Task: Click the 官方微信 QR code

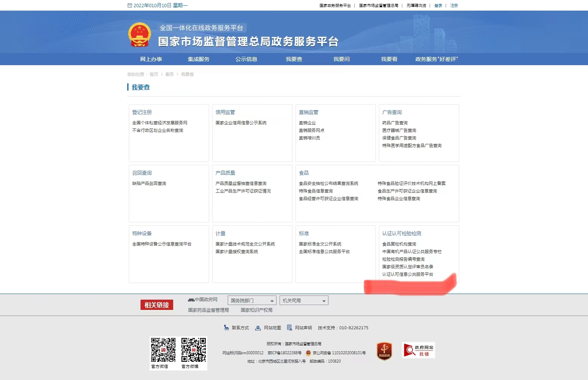Action: point(163,350)
